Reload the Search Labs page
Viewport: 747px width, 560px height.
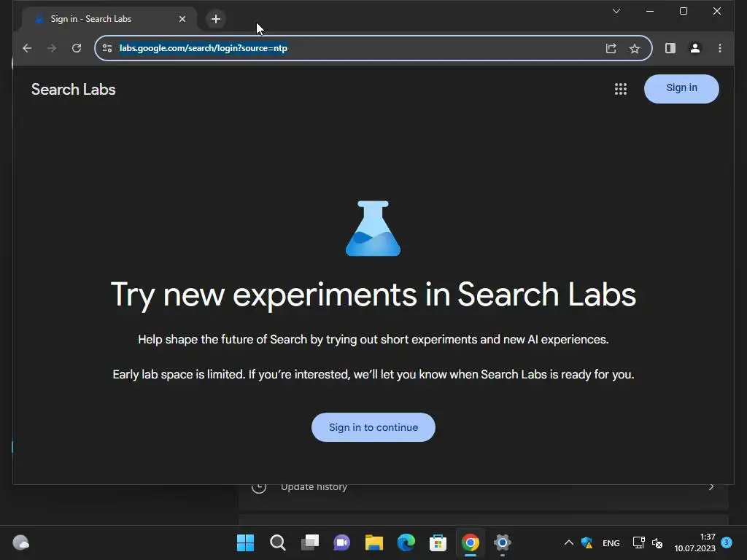click(76, 48)
